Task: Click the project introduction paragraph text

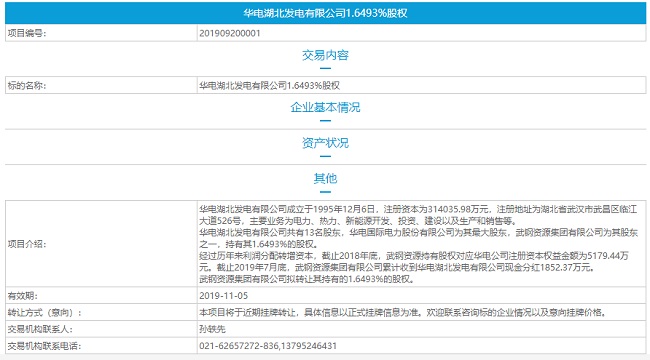Action: 418,244
